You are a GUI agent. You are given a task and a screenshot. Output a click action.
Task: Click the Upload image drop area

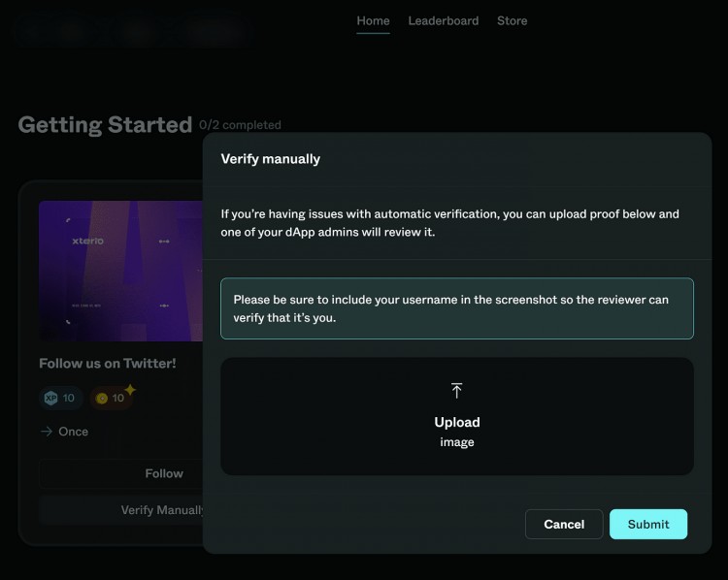click(456, 417)
